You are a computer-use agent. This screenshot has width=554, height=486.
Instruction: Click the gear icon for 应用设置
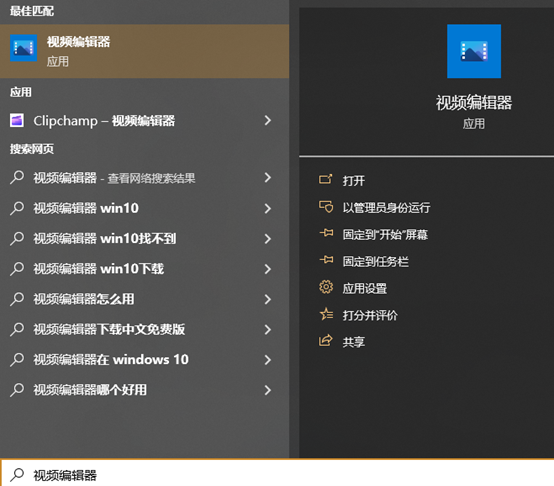tap(326, 286)
